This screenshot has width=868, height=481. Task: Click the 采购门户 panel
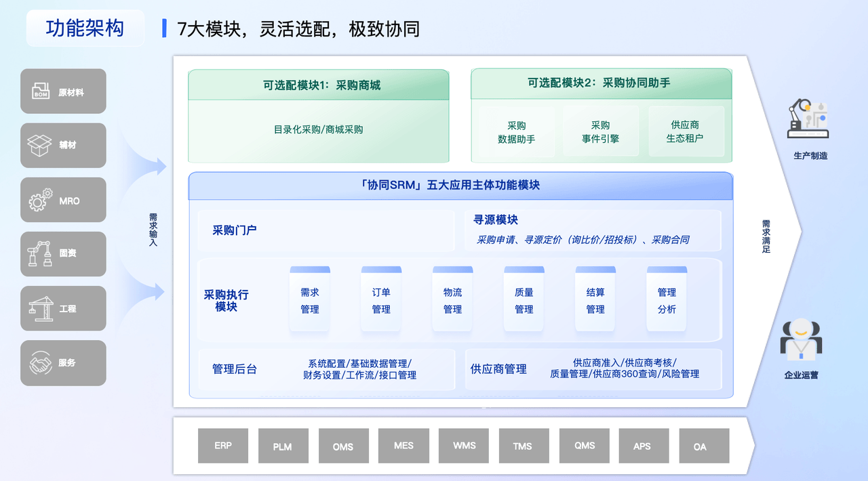pyautogui.click(x=325, y=230)
